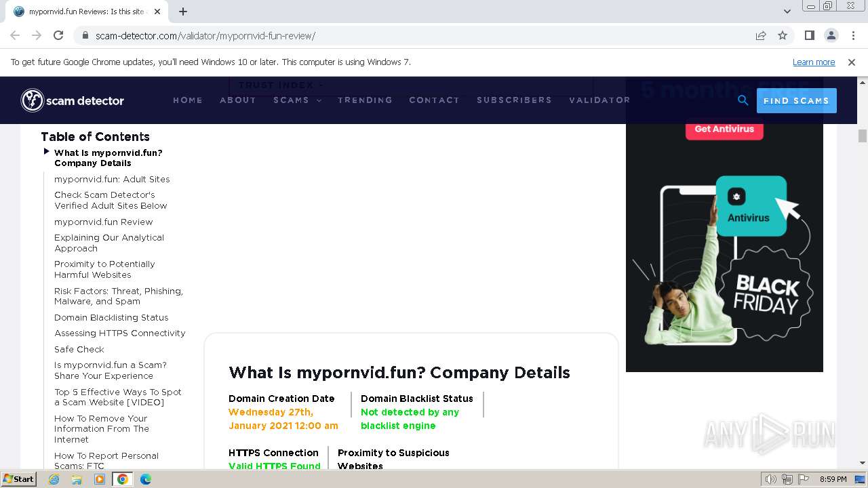This screenshot has height=488, width=868.
Task: Click the padlock site info icon
Action: tap(85, 35)
